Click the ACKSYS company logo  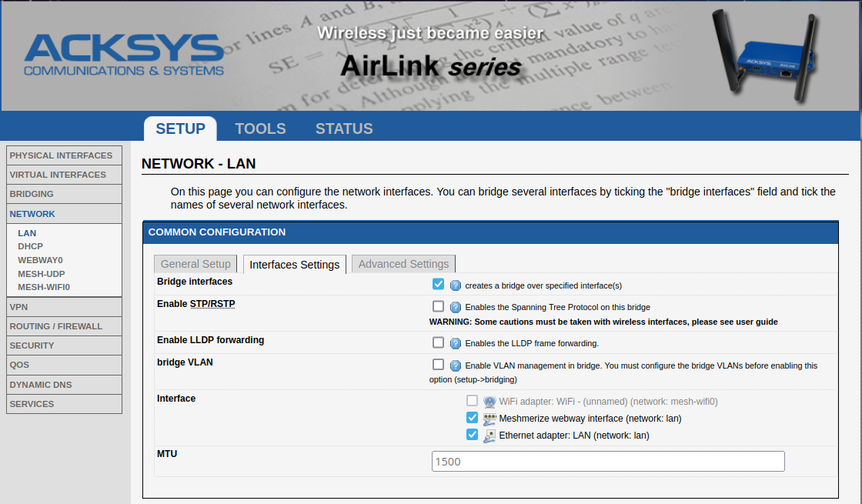tap(124, 54)
